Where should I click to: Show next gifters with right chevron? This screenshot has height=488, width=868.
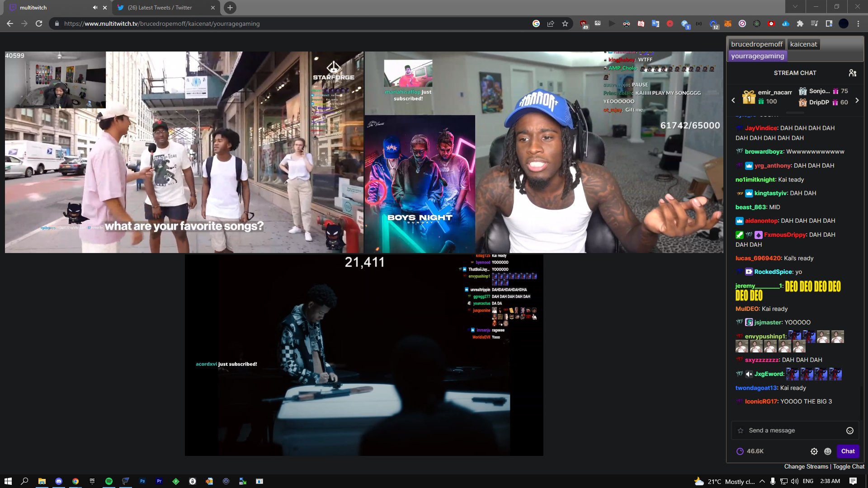[x=857, y=100]
